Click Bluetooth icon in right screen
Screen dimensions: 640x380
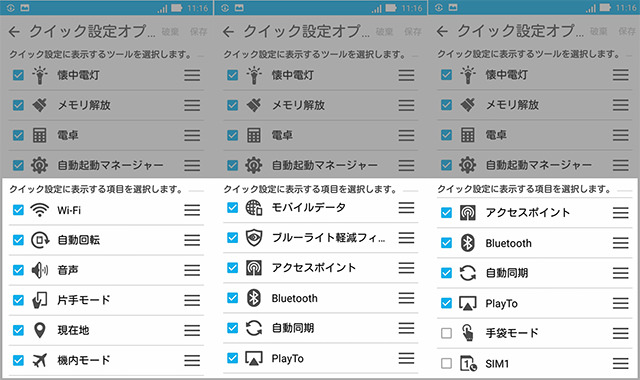pos(467,243)
